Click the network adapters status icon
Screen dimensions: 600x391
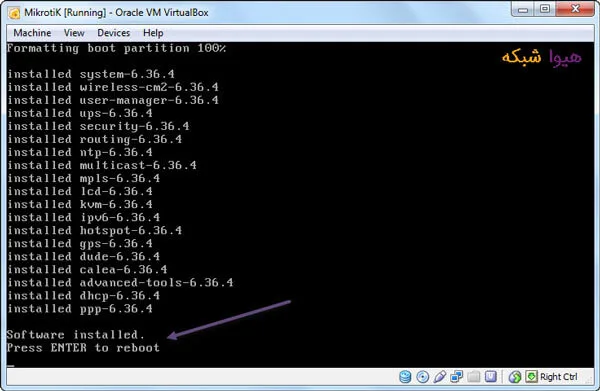pyautogui.click(x=457, y=377)
